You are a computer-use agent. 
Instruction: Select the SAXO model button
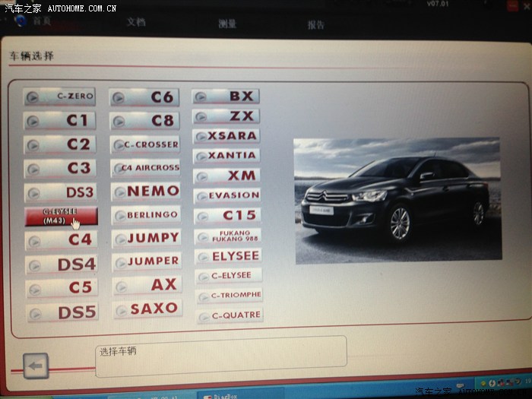coord(147,309)
